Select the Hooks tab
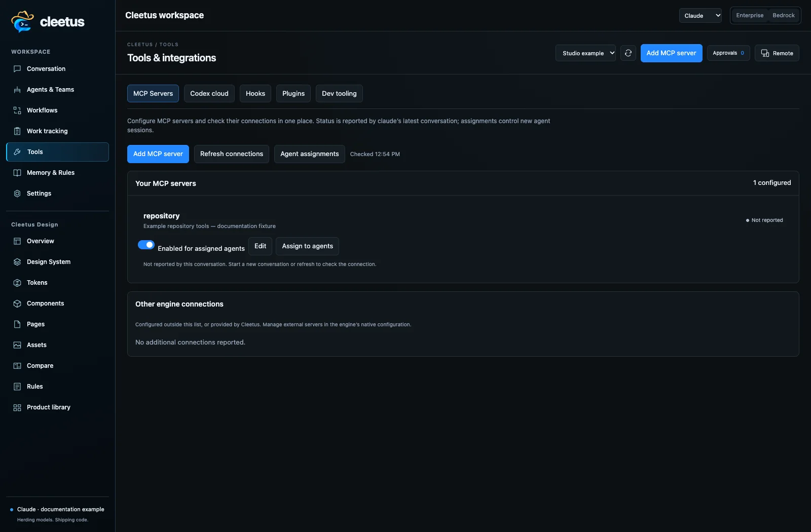 tap(255, 94)
